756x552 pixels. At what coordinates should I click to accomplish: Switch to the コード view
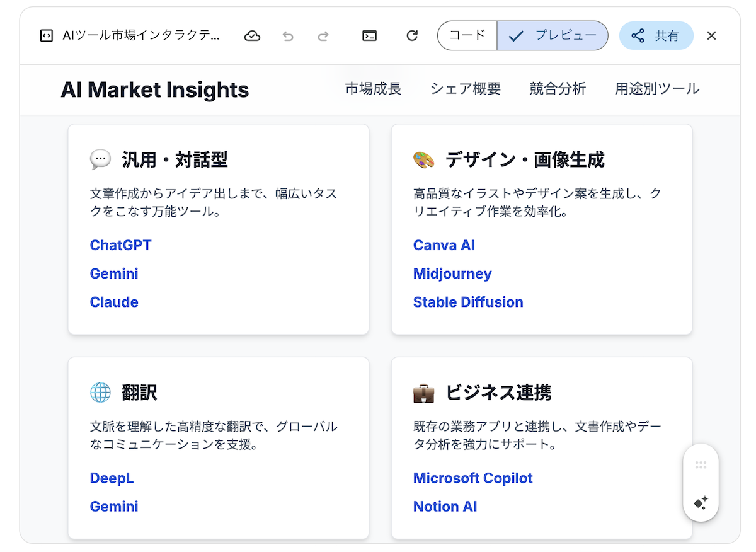[467, 35]
